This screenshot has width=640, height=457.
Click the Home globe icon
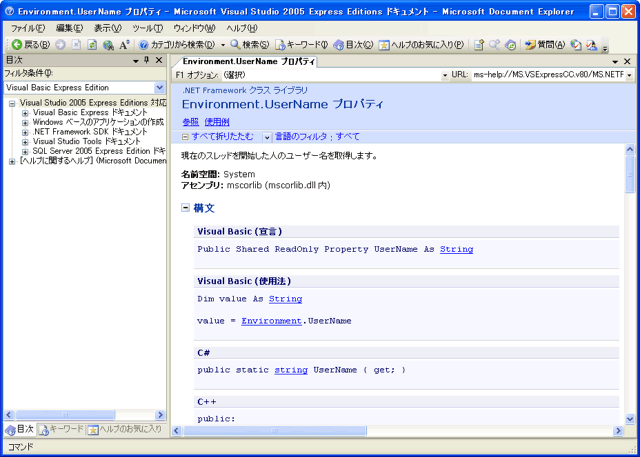[108, 44]
